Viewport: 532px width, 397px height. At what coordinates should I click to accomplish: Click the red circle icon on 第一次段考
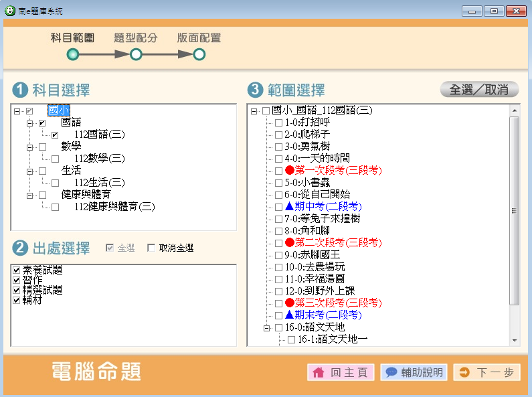click(x=290, y=171)
